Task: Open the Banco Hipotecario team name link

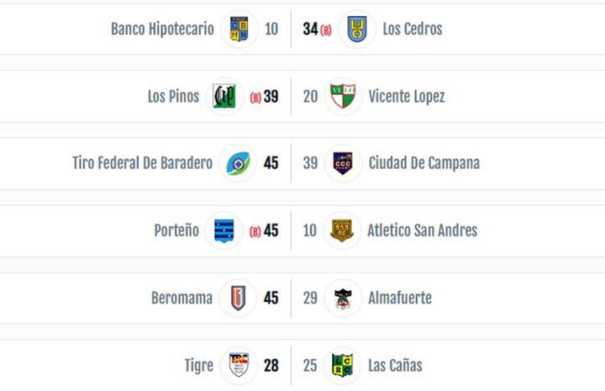Action: pos(162,29)
